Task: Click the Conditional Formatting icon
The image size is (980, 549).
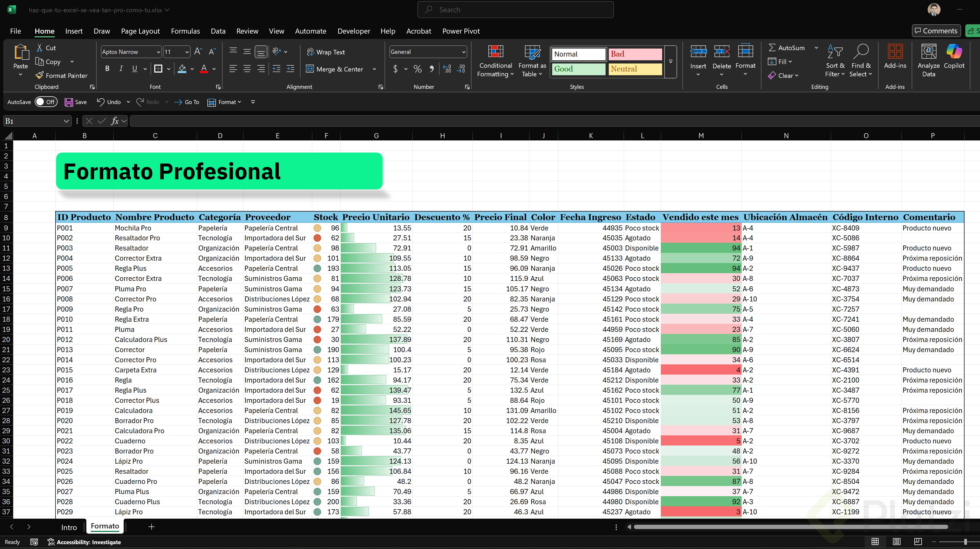Action: 495,52
